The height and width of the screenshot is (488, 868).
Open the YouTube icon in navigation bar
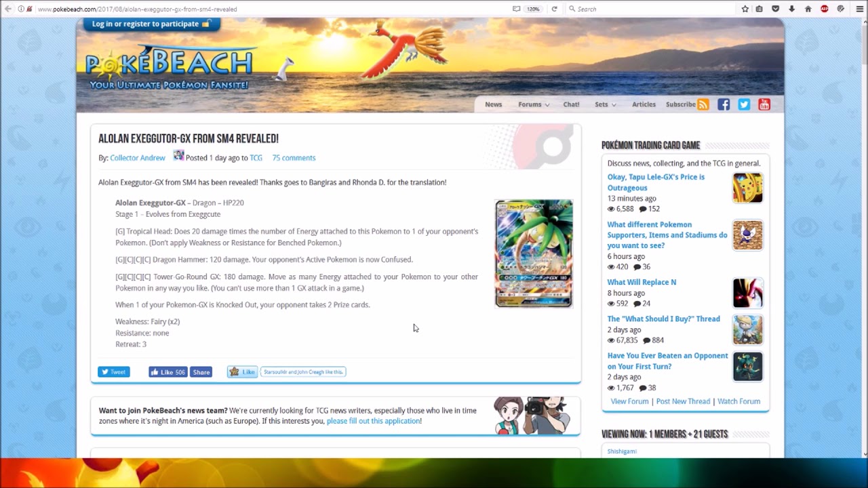[x=764, y=104]
